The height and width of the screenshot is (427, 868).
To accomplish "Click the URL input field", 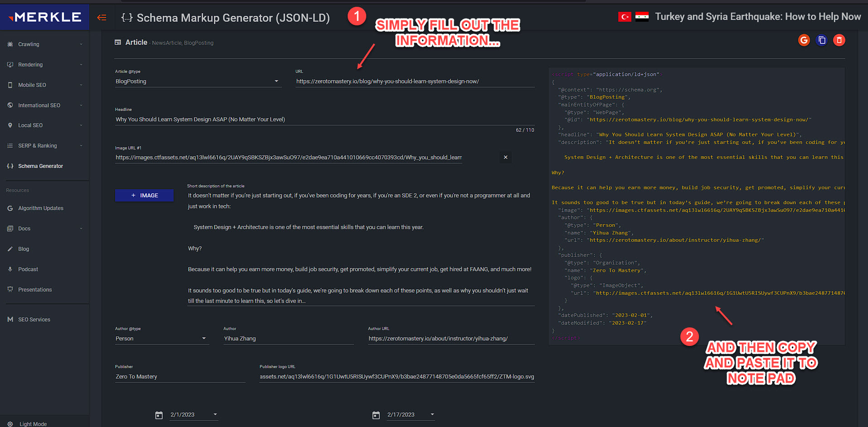I will click(415, 82).
